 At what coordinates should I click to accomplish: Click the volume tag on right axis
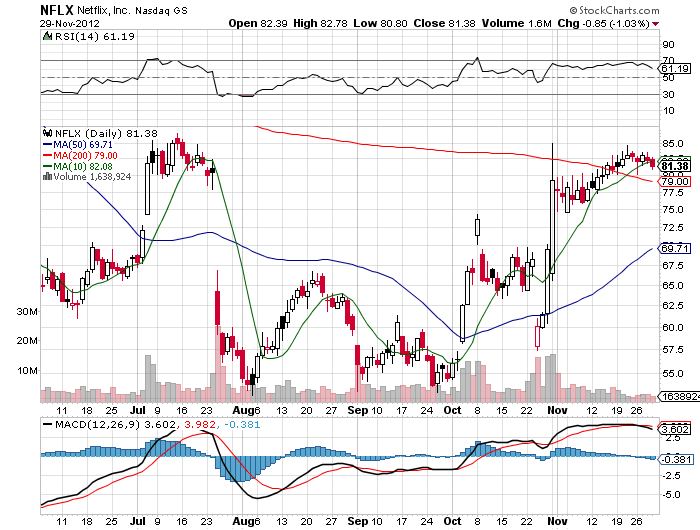pos(680,396)
